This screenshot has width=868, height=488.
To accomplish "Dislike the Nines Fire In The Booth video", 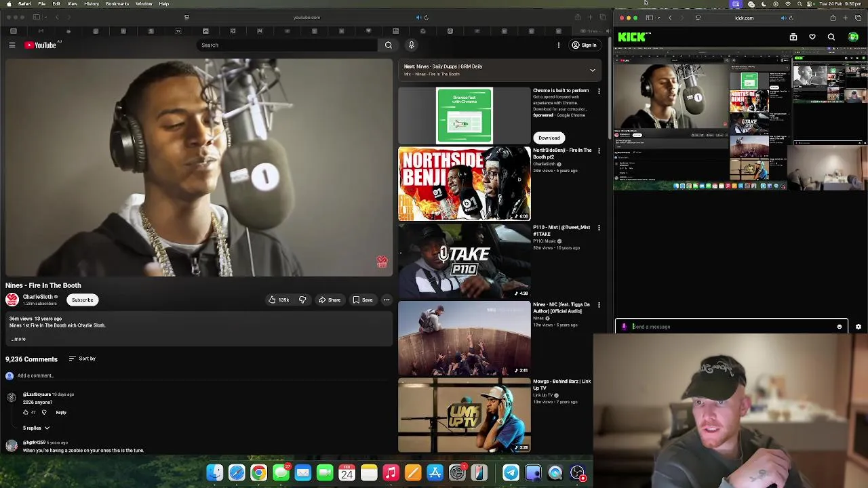I will [302, 300].
